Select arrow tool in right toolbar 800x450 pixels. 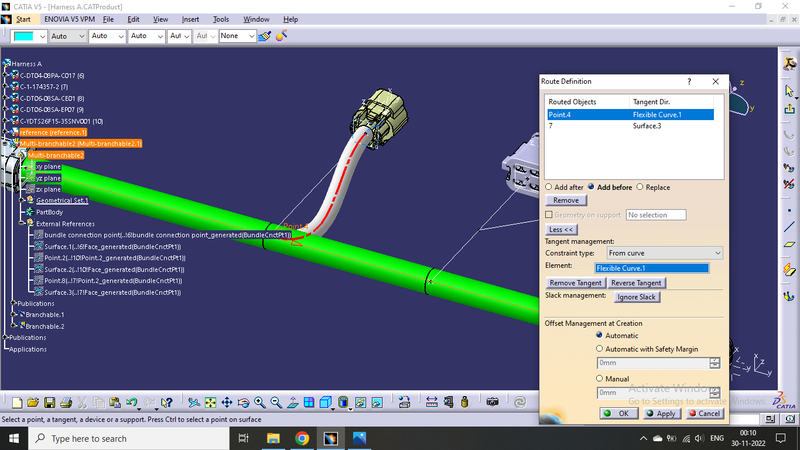tap(789, 91)
